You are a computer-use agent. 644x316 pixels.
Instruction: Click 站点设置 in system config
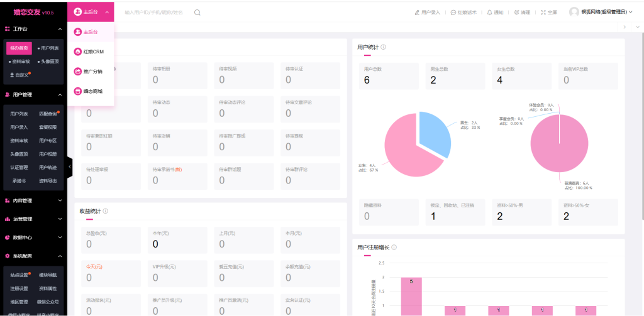[19, 275]
